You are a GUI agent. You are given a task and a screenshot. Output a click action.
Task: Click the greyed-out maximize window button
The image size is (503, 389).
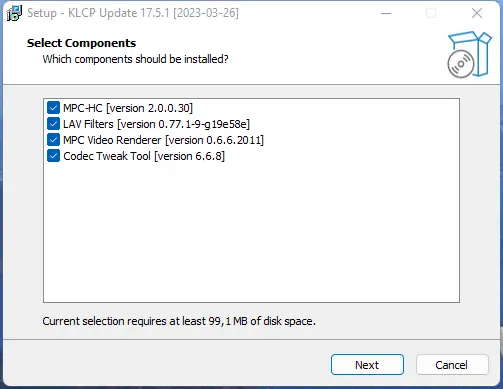(x=431, y=13)
